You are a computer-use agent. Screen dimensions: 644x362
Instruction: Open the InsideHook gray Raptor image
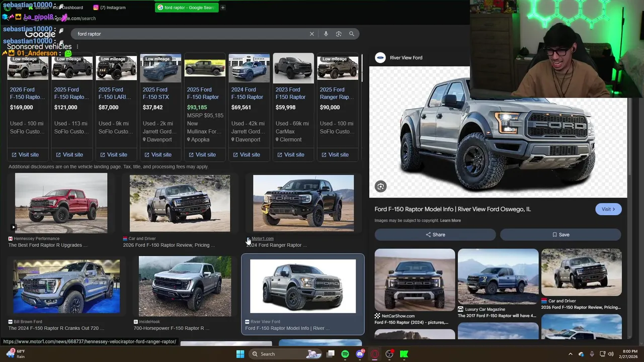(185, 286)
